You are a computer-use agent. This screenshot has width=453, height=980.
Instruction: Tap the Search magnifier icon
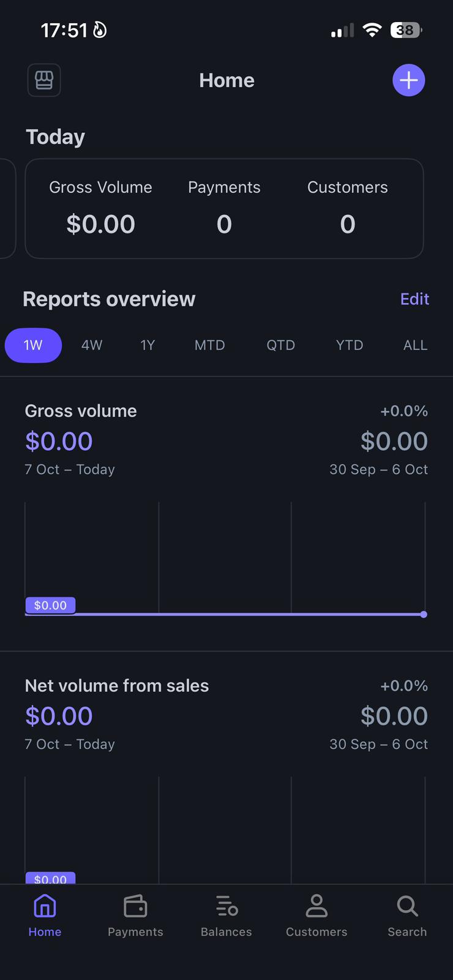[x=407, y=906]
